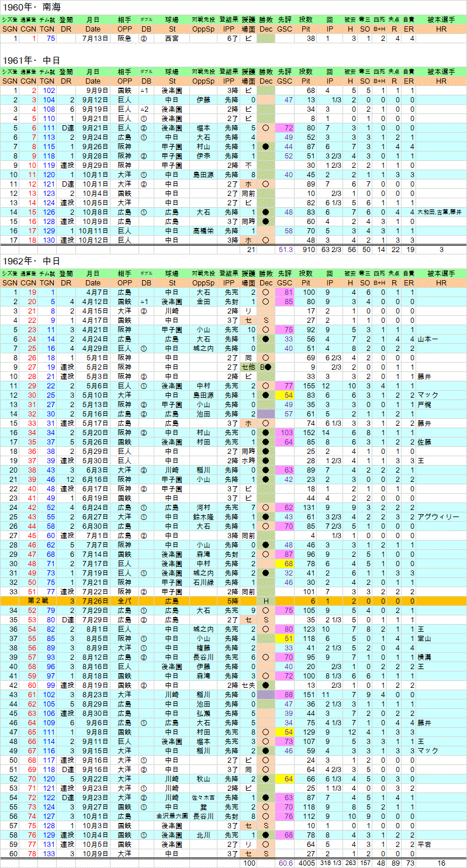Click the home run cell "佐藤"
The width and height of the screenshot is (467, 868).
(x=424, y=442)
